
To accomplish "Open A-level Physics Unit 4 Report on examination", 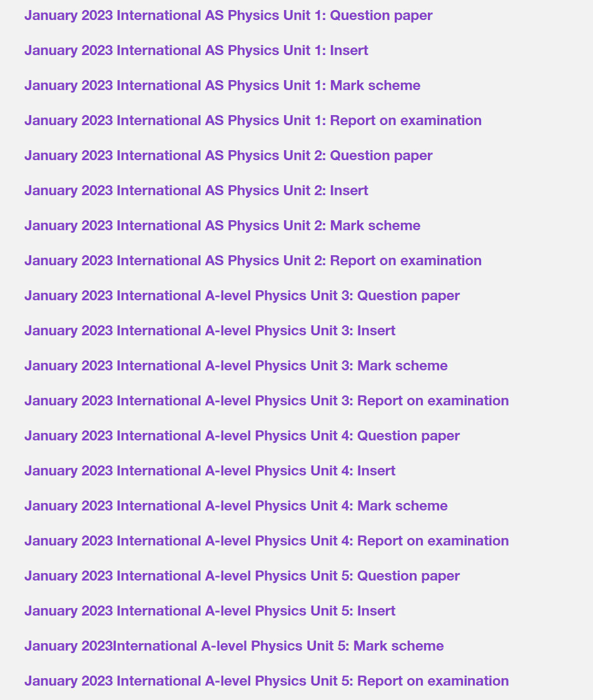I will click(x=266, y=541).
